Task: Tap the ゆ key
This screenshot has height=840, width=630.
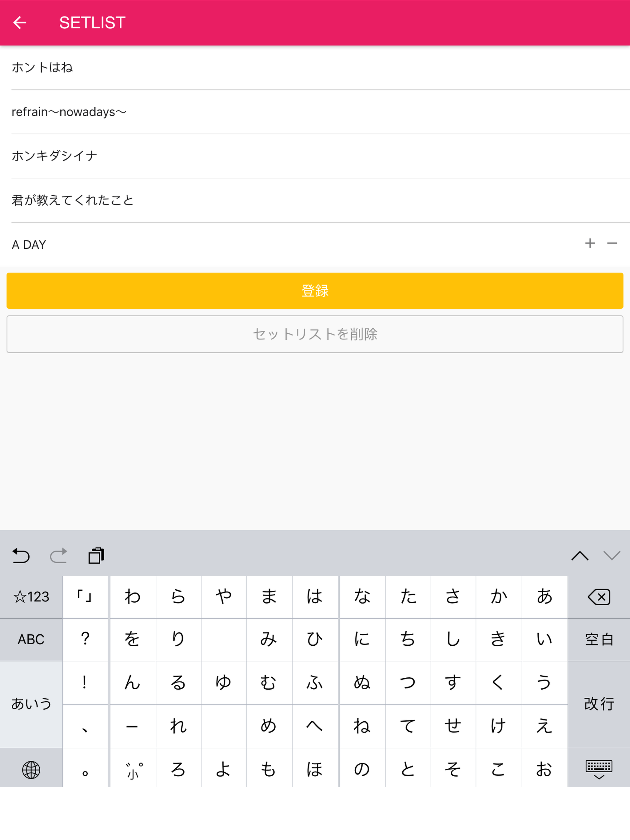Action: point(223,683)
